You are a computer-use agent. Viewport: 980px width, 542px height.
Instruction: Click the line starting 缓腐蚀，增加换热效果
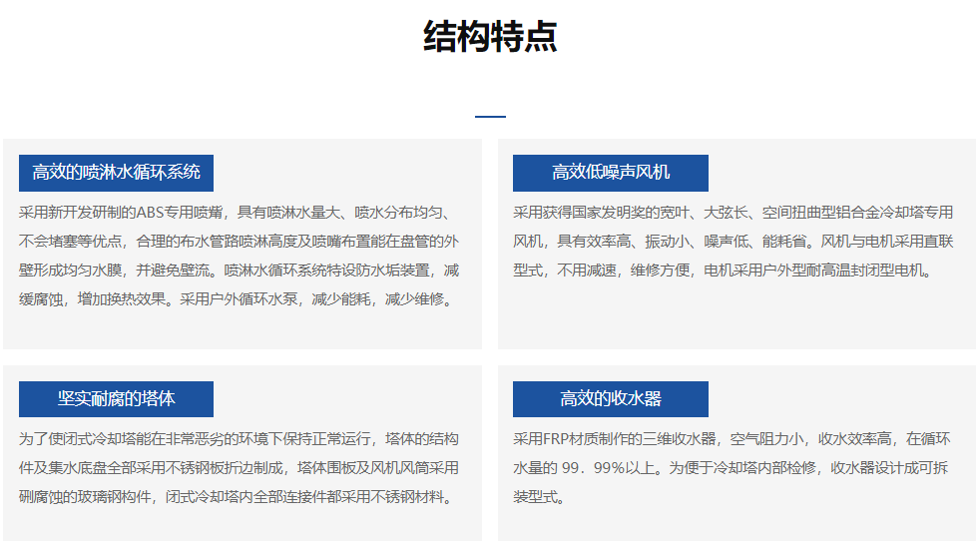(x=239, y=298)
